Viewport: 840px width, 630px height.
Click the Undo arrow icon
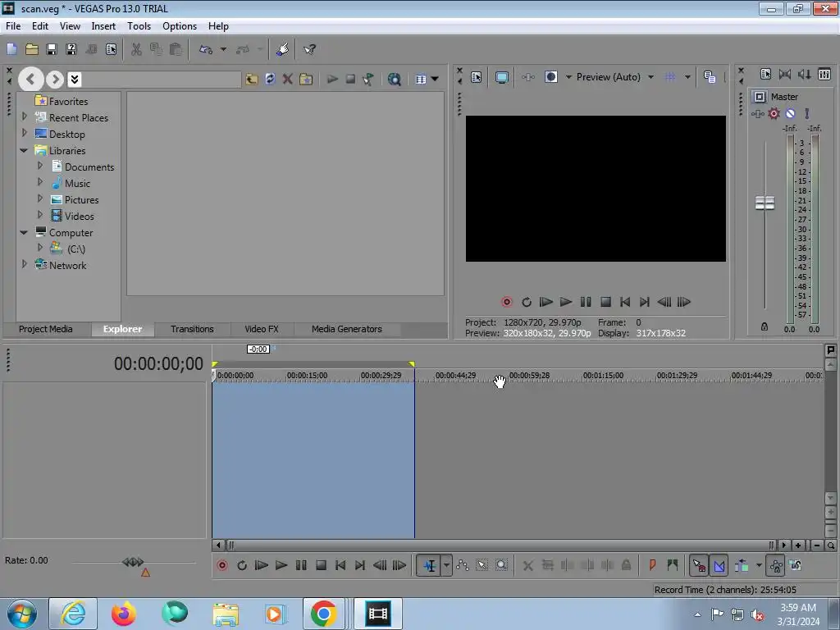pyautogui.click(x=206, y=49)
